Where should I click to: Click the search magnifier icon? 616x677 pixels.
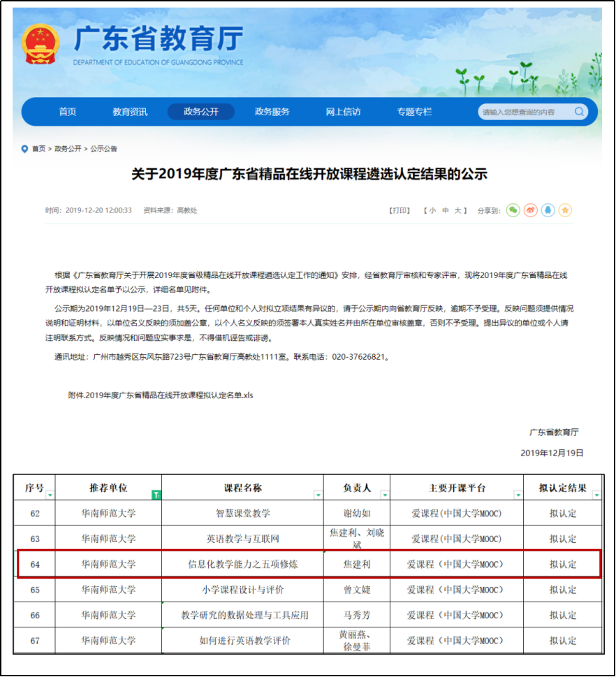(579, 112)
